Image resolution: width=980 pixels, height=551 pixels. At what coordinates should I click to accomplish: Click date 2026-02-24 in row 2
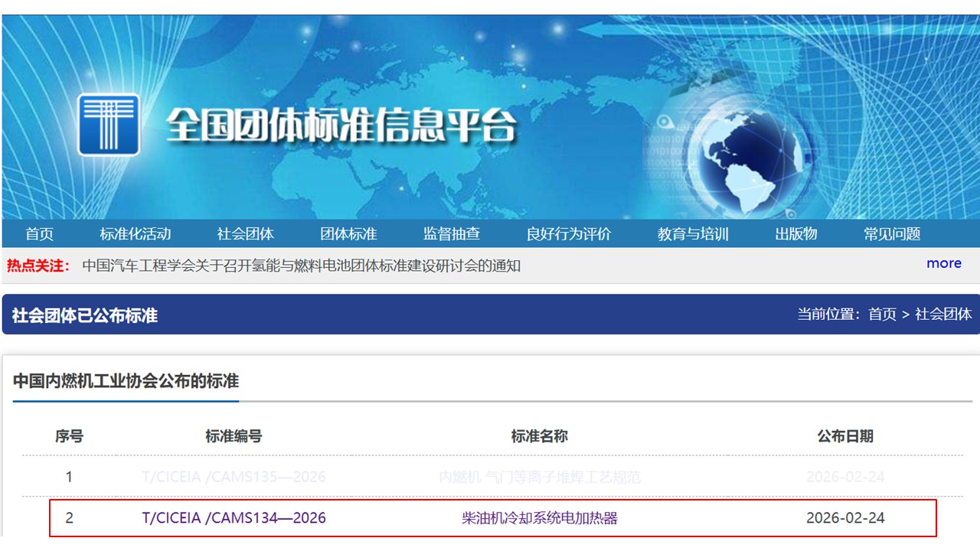pyautogui.click(x=845, y=518)
